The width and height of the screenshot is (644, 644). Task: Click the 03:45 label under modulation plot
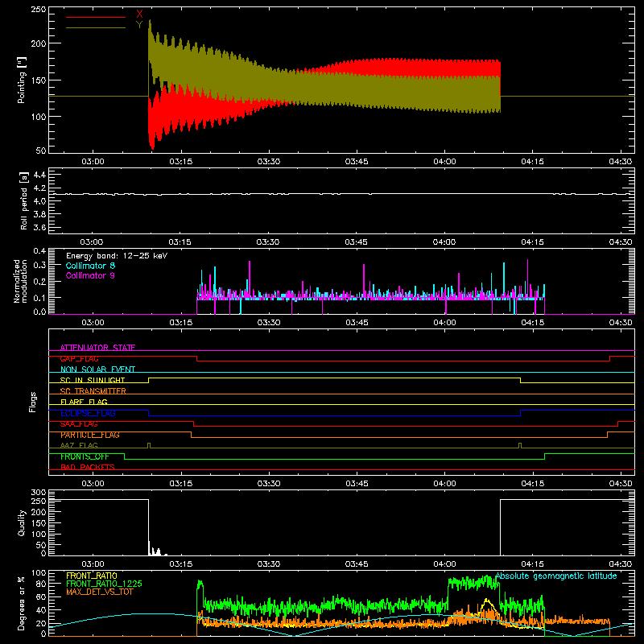pos(357,323)
